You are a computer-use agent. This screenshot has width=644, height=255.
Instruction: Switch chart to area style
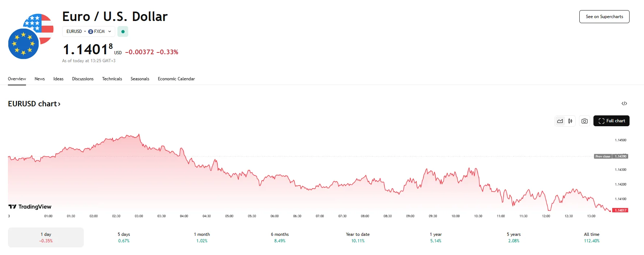click(560, 121)
